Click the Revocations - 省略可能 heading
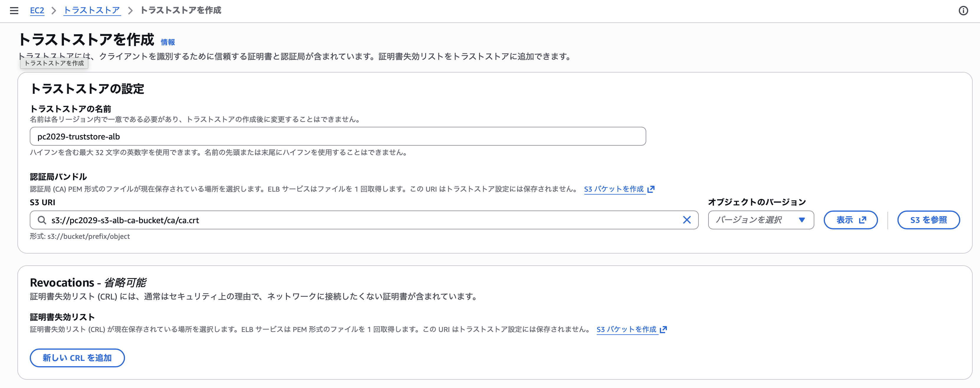 pos(88,283)
